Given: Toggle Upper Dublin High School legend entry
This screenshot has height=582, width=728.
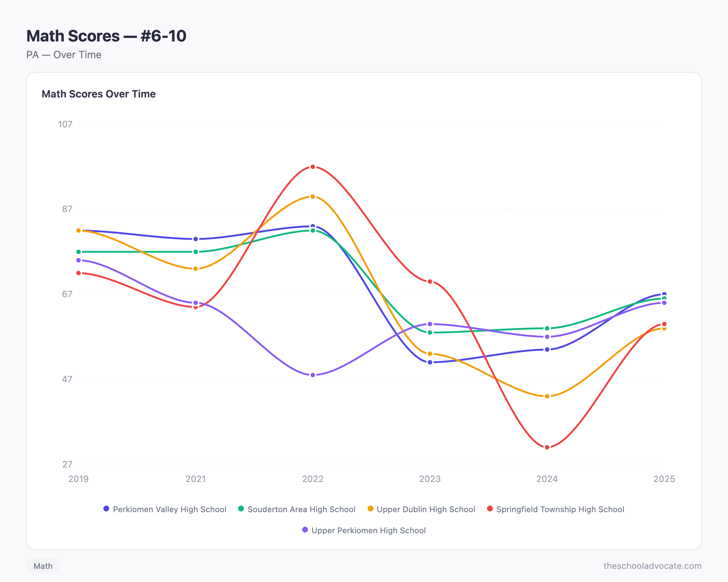Looking at the screenshot, I should (421, 509).
